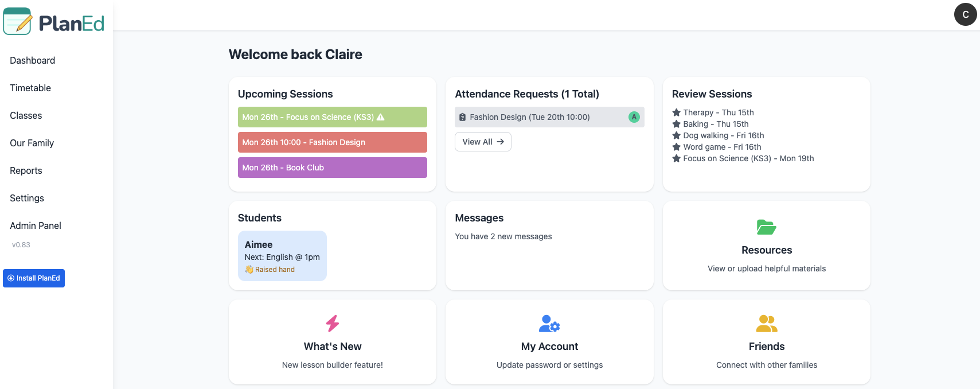Screen dimensions: 980x389
Task: Open Resources via the green folder icon
Action: click(766, 227)
